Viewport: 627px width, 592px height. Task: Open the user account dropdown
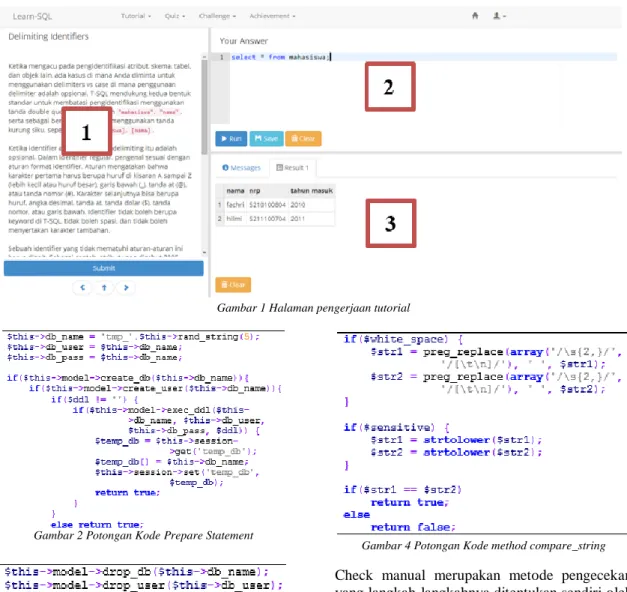[x=499, y=16]
